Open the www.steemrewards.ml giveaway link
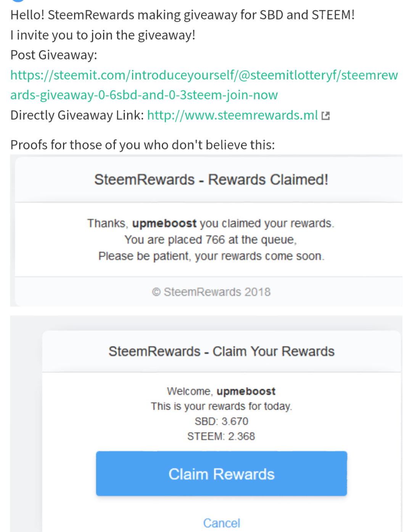The height and width of the screenshot is (532, 412). coord(232,115)
